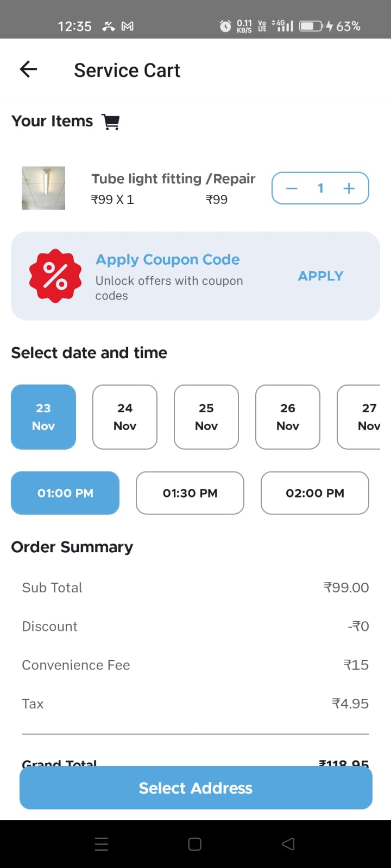This screenshot has width=391, height=868.
Task: Select the 26 Nov date option
Action: [x=288, y=417]
